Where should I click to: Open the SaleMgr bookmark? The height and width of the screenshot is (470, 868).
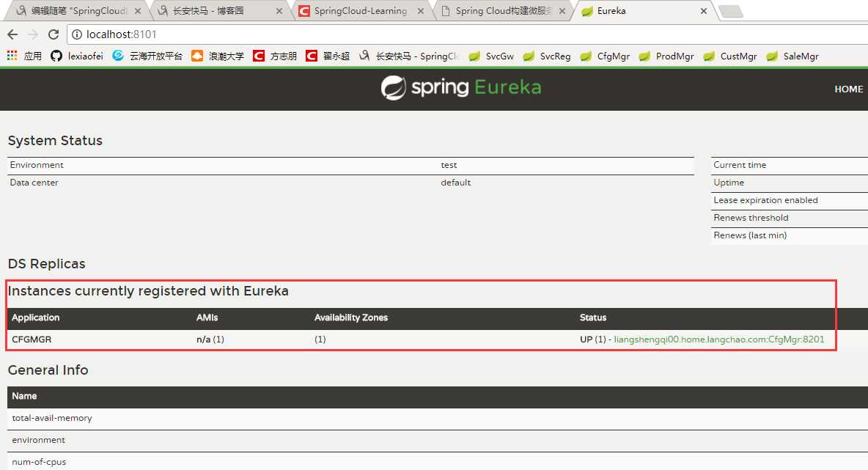click(792, 56)
